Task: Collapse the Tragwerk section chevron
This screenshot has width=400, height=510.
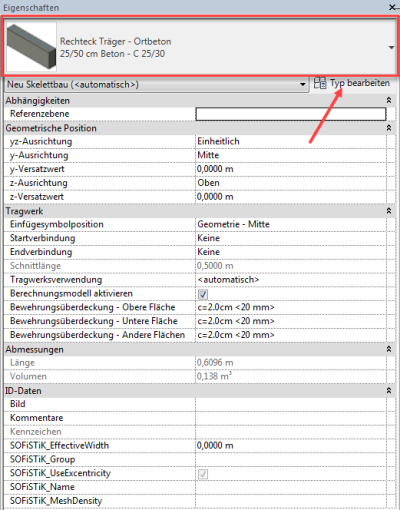Action: 389,211
